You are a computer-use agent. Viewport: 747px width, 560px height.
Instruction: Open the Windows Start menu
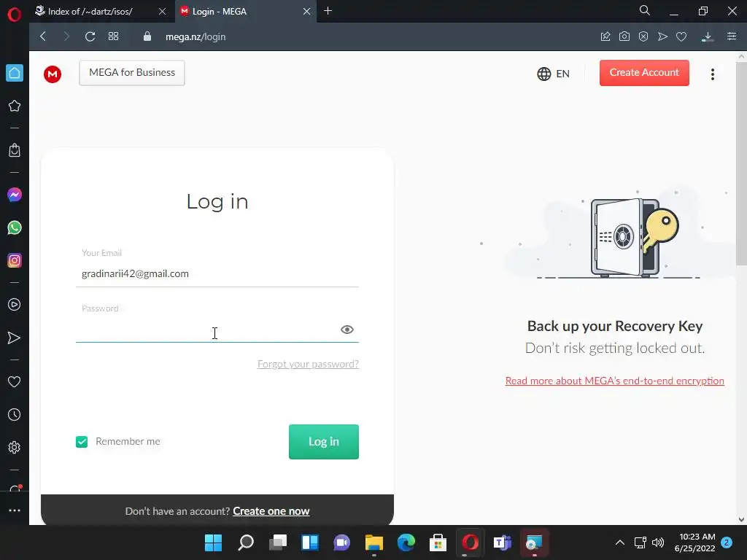coord(214,542)
